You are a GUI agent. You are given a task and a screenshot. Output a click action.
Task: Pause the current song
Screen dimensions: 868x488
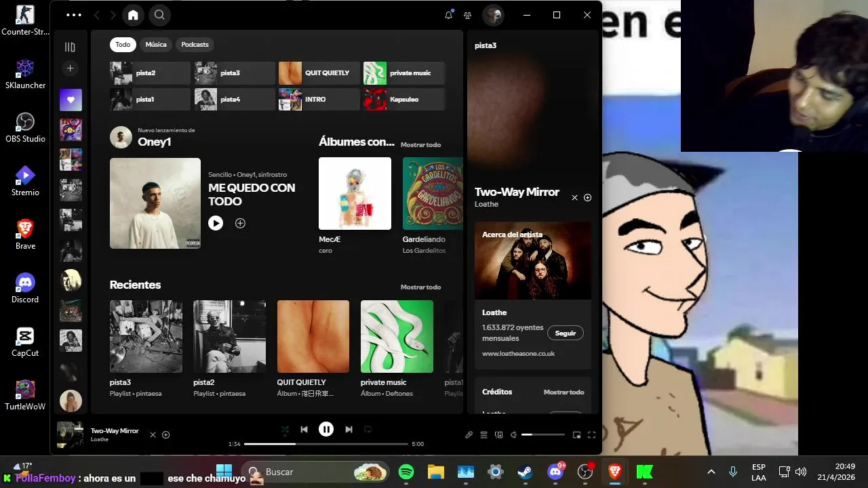326,429
